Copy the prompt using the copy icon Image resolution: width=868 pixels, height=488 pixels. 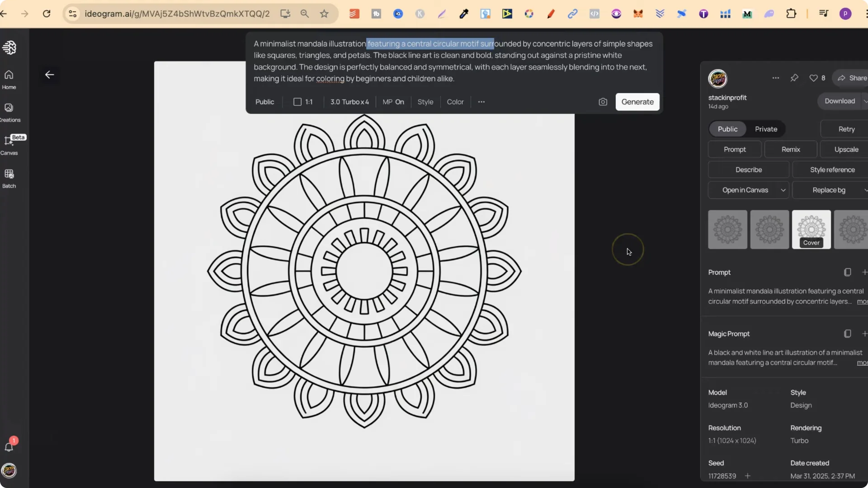point(847,272)
